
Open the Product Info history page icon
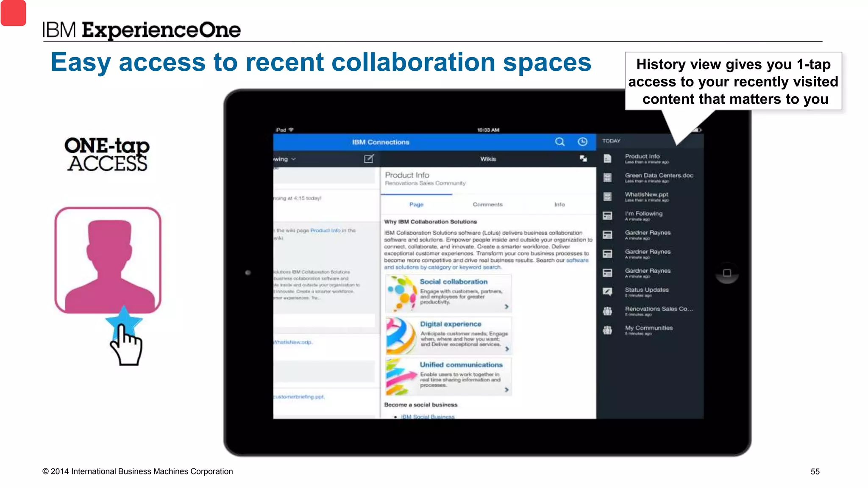[x=607, y=158]
